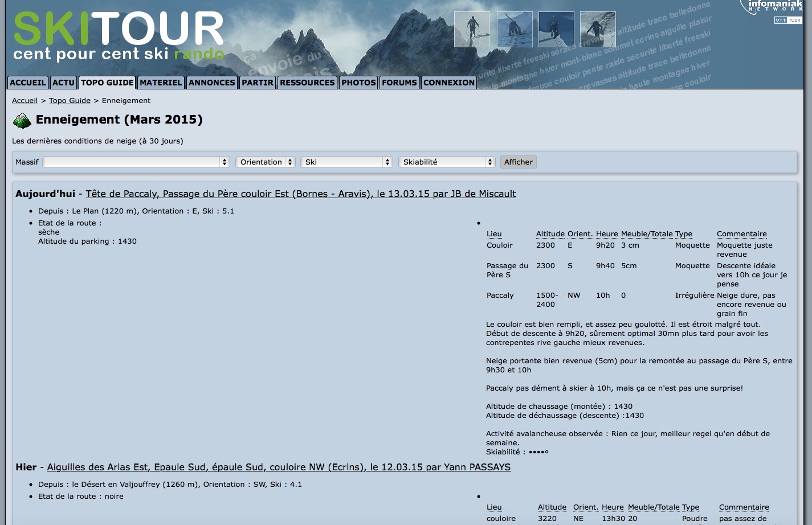Viewport: 812px width, 525px height.
Task: Click Heure header in Tête de Paccaly table
Action: [607, 234]
